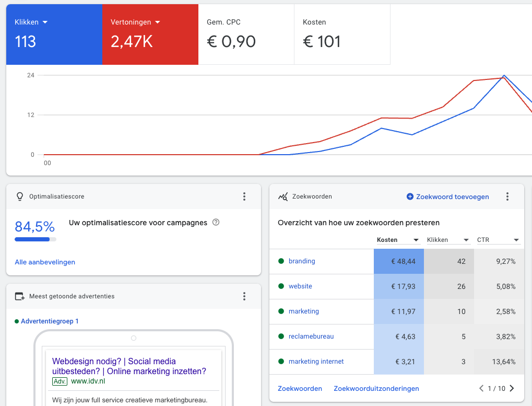The width and height of the screenshot is (532, 406).
Task: Click the 42 clicks cell for branding
Action: [x=449, y=261]
